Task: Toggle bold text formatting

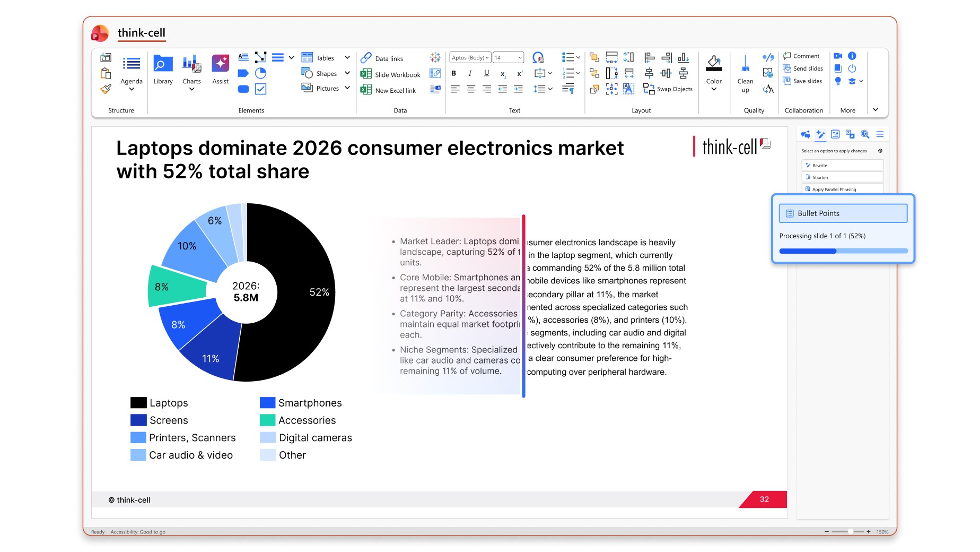Action: pyautogui.click(x=454, y=73)
